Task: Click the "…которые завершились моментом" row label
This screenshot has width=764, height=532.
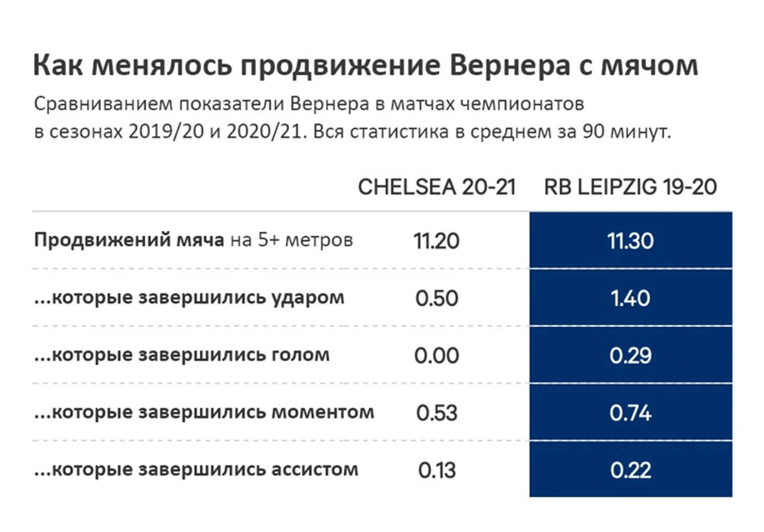Action: click(x=204, y=412)
